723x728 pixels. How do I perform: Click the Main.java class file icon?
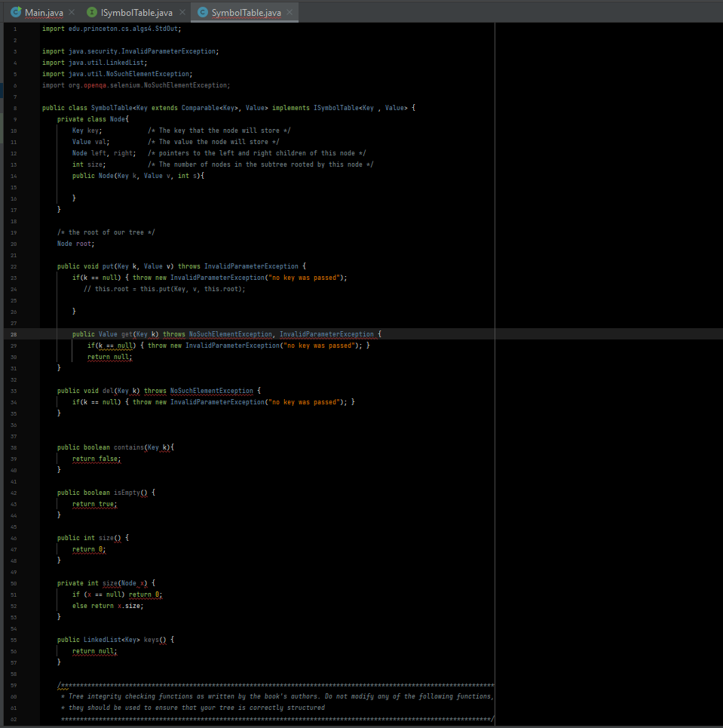pos(15,13)
